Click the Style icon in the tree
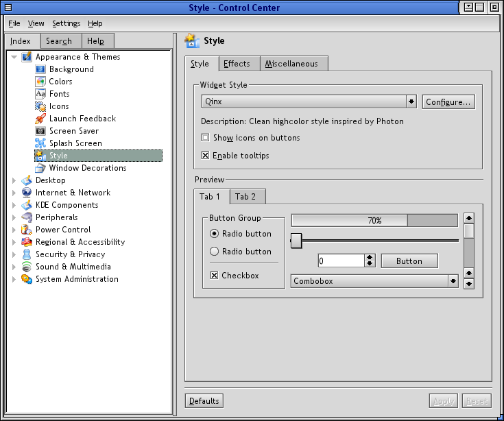The height and width of the screenshot is (421, 504). pyautogui.click(x=40, y=156)
